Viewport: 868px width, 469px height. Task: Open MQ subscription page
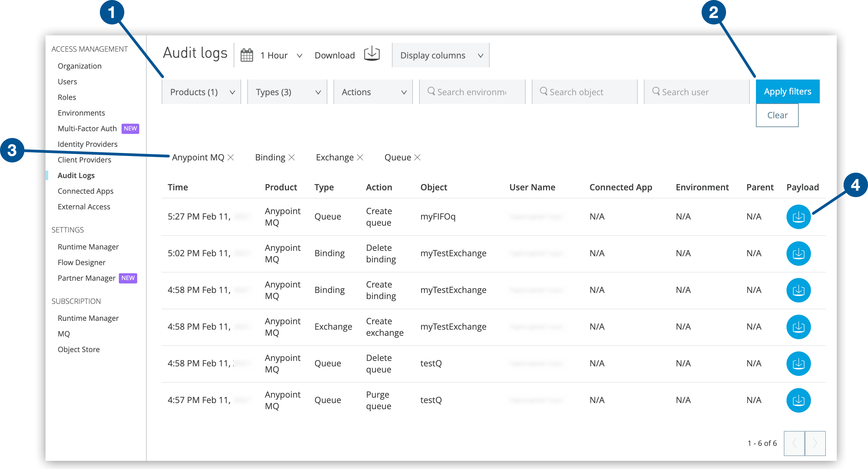tap(64, 334)
